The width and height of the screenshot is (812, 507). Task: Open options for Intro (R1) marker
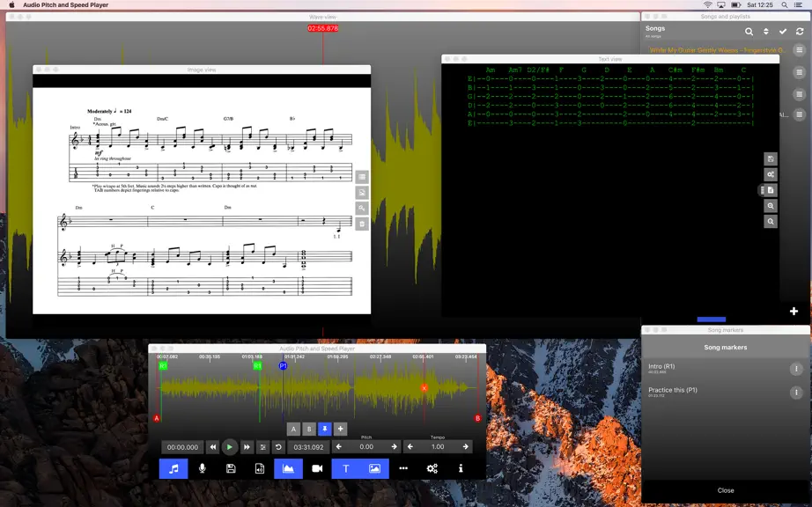pos(796,369)
